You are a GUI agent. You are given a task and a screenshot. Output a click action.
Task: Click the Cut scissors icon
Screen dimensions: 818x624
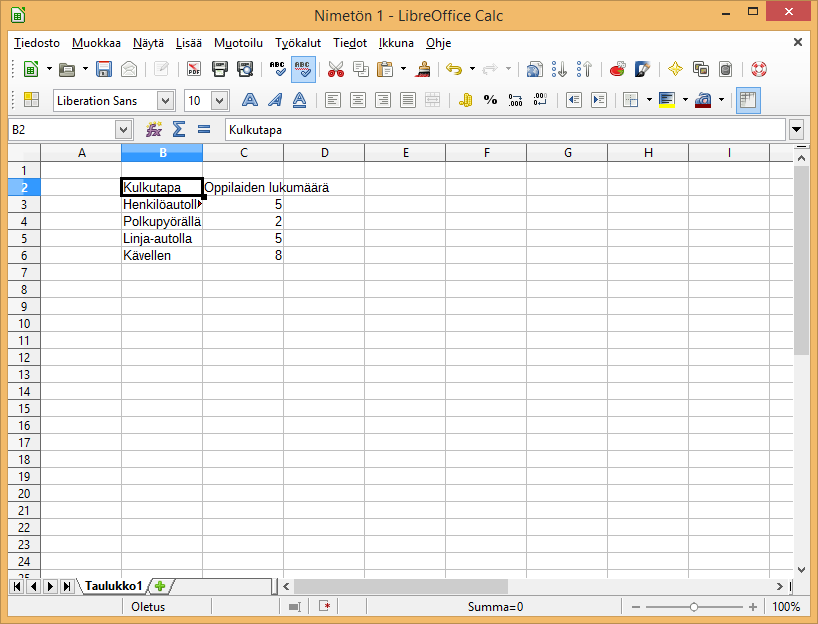point(335,69)
